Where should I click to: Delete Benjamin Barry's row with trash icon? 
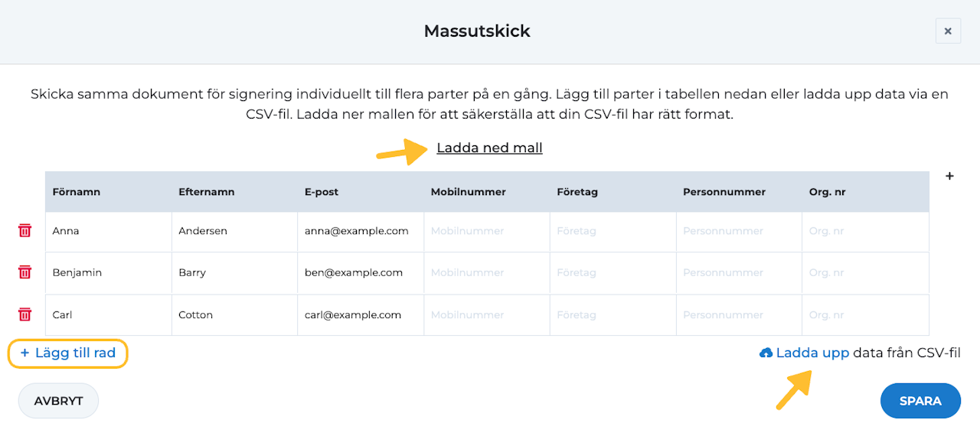pos(25,272)
